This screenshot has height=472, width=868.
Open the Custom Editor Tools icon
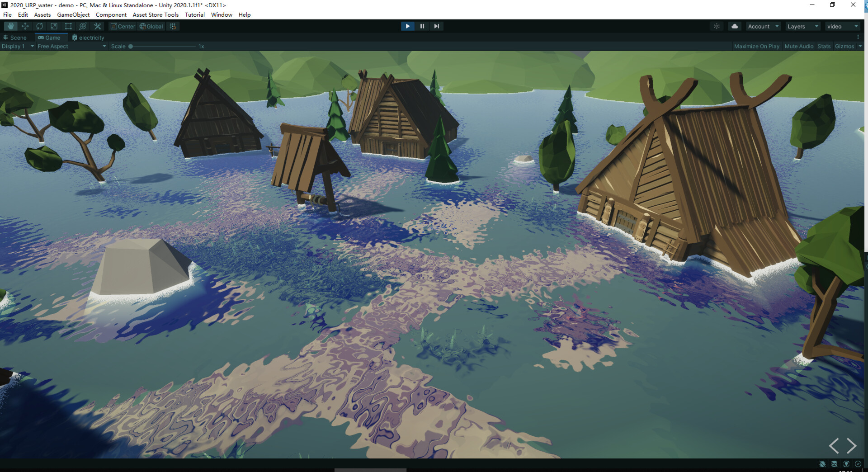pos(97,26)
